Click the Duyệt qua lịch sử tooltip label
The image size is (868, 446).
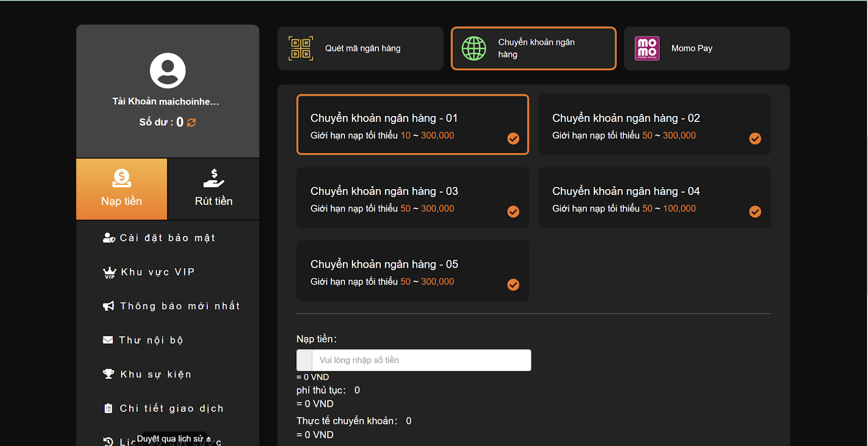point(174,438)
